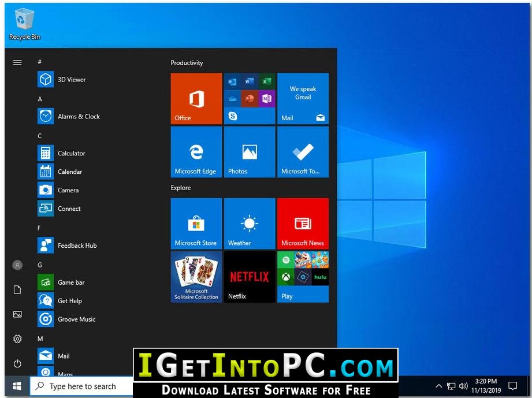This screenshot has height=398, width=532.
Task: Open the Outlook icon in the Office folder tile
Action: [232, 81]
